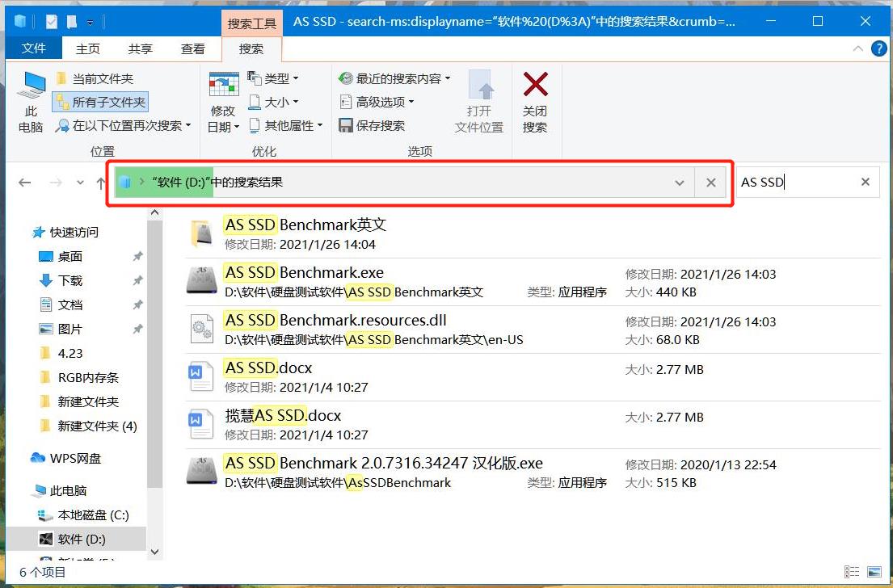Viewport: 893px width, 588px height.
Task: Toggle All subfolders search scope
Action: (x=101, y=102)
